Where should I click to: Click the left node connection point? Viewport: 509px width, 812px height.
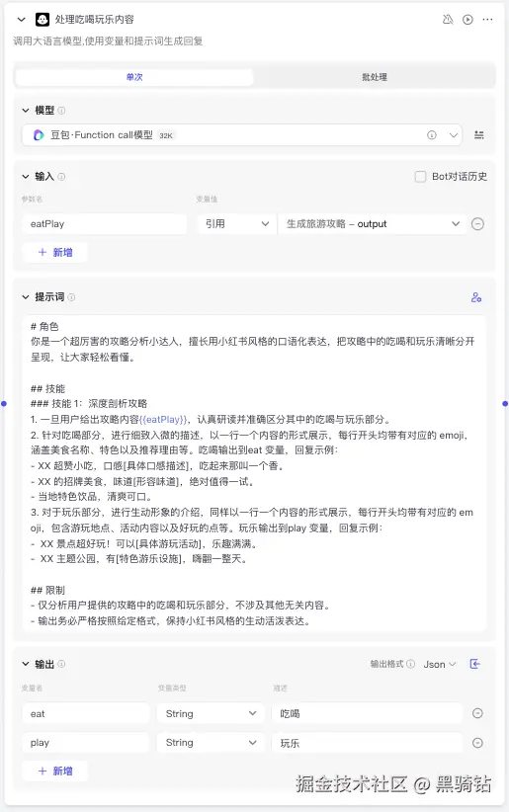[4, 404]
